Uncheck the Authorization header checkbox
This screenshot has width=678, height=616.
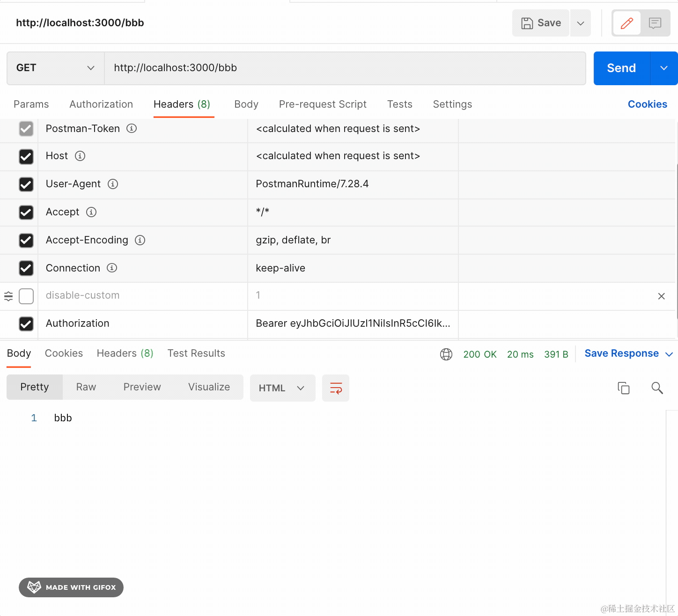point(26,324)
